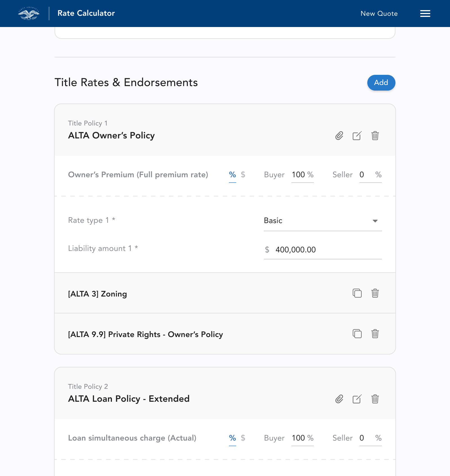Click New Quote in the header
Viewport: 450px width, 476px height.
coord(379,14)
